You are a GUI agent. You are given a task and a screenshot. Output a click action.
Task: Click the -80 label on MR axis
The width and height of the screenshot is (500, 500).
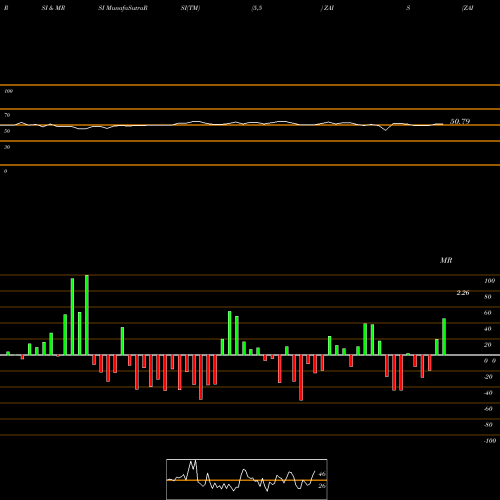click(x=488, y=425)
